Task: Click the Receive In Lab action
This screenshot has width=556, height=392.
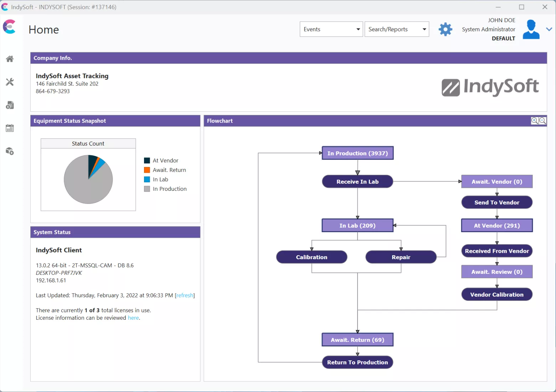Action: pyautogui.click(x=357, y=182)
